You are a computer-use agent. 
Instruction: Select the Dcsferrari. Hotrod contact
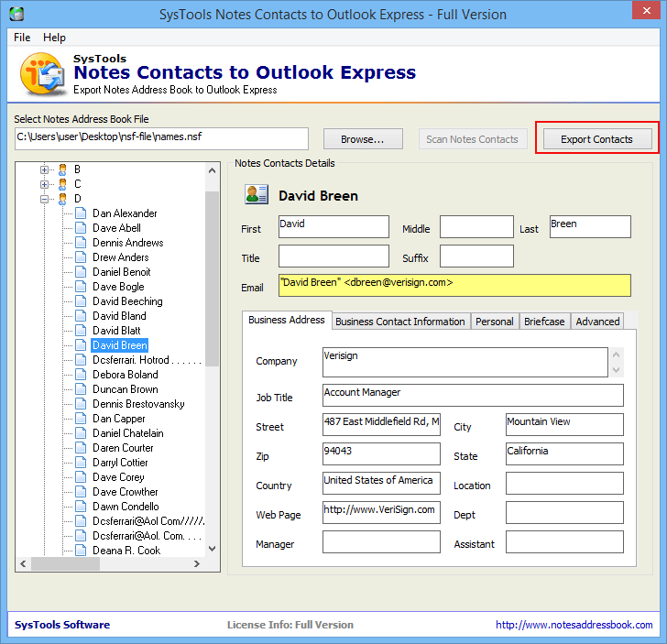[x=147, y=360]
